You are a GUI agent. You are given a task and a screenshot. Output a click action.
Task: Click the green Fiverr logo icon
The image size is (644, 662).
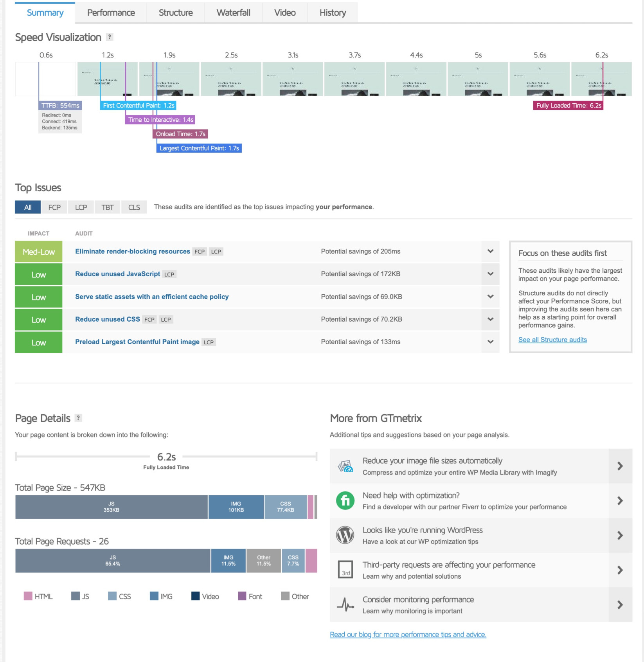click(345, 500)
